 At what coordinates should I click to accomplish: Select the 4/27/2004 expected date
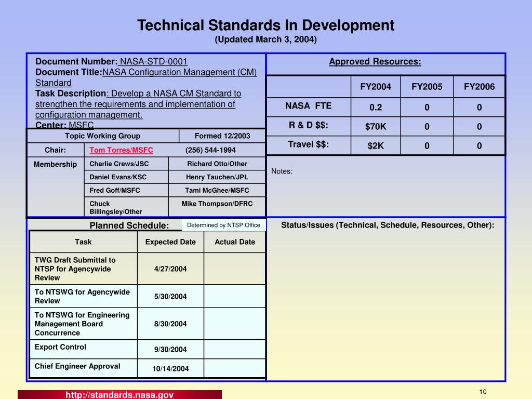tap(170, 269)
